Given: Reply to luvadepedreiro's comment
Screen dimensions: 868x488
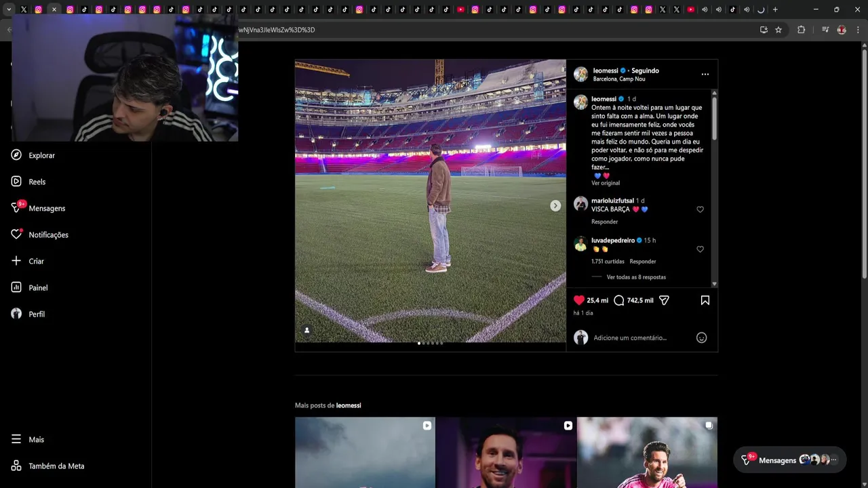Looking at the screenshot, I should coord(643,262).
